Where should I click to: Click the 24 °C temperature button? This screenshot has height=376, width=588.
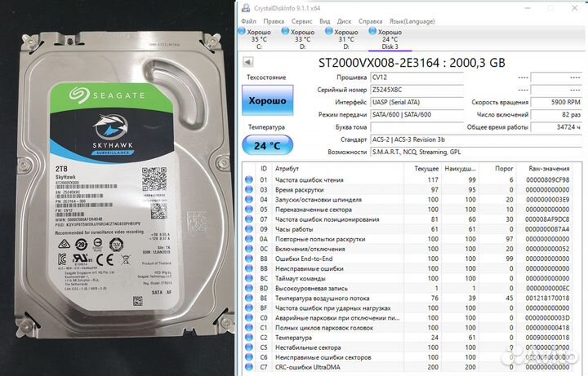click(x=267, y=145)
